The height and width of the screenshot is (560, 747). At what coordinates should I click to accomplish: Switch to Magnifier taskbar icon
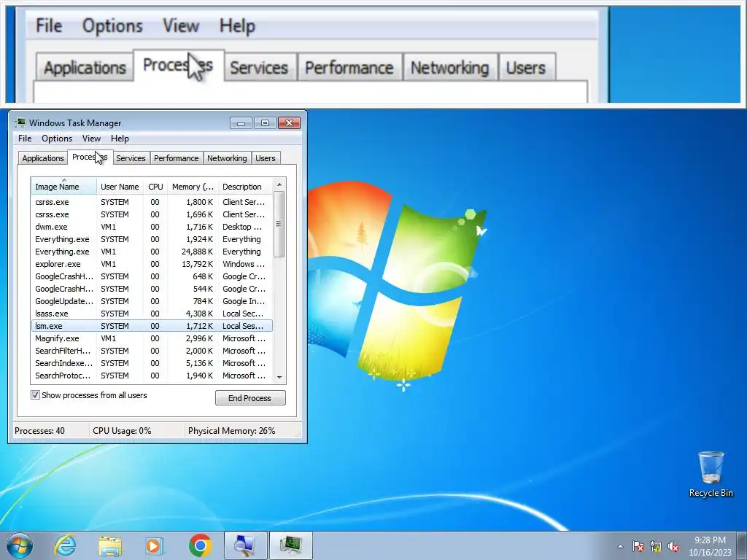245,545
